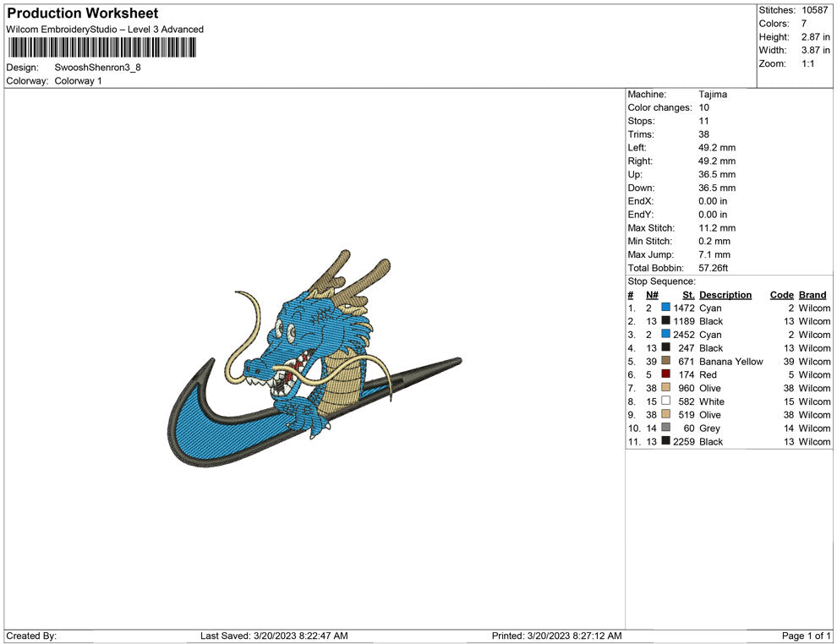Click the 'Production Worksheet' title
This screenshot has height=644, width=837.
[83, 14]
